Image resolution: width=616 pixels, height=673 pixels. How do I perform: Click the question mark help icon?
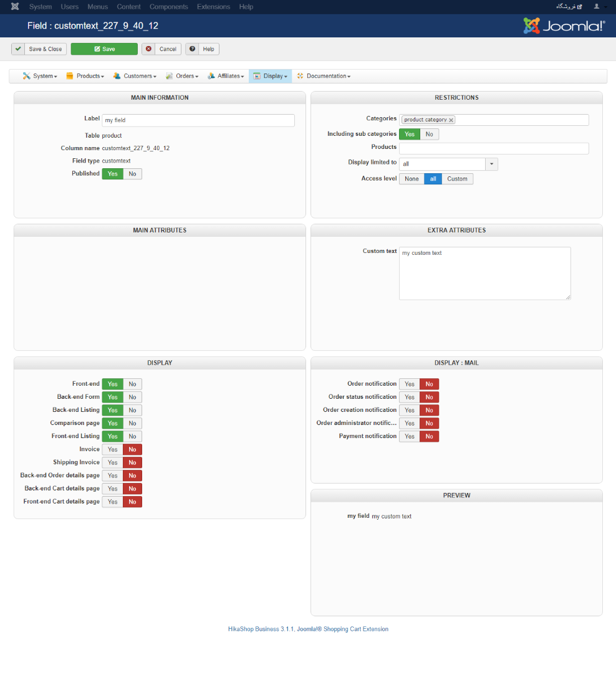tap(193, 49)
